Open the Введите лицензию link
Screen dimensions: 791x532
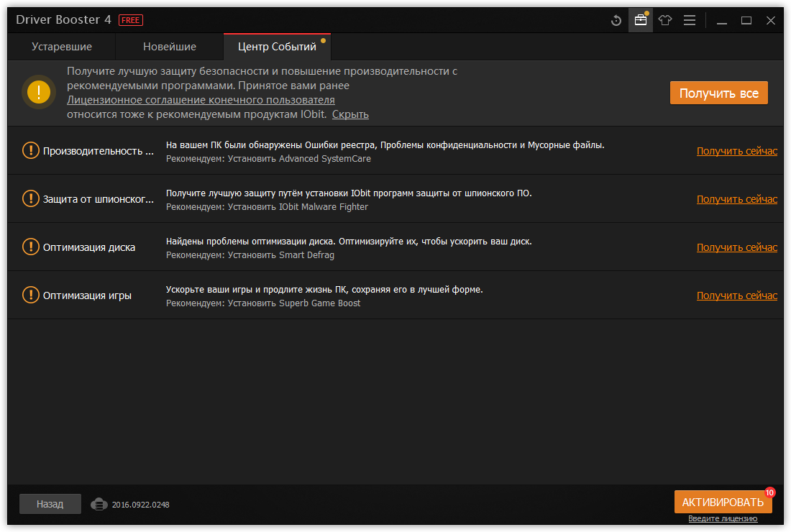pyautogui.click(x=723, y=519)
